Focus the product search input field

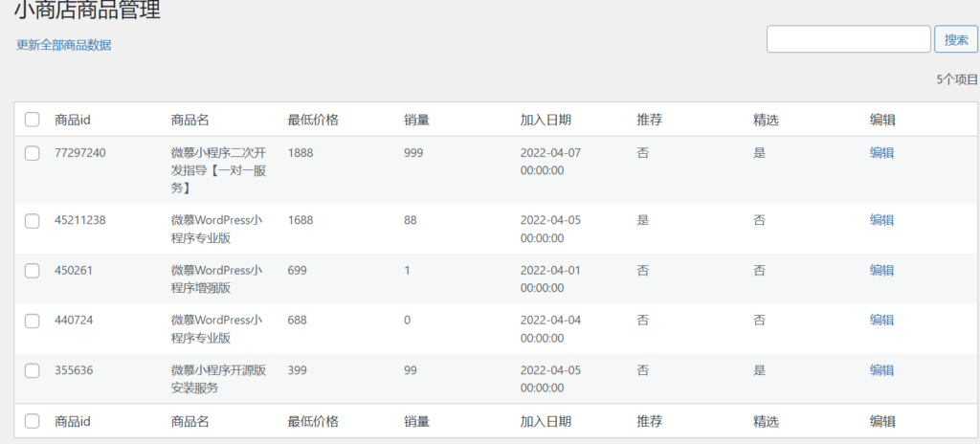(x=849, y=39)
